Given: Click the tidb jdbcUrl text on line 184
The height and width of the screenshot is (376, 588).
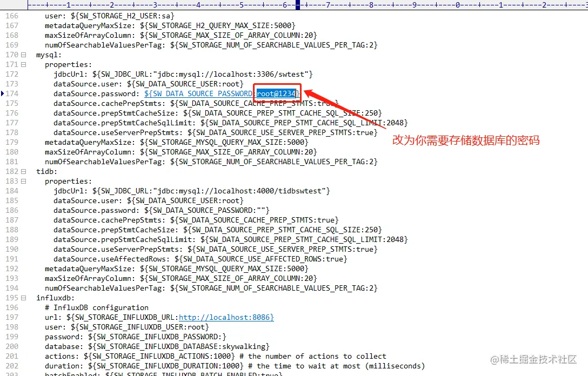Looking at the screenshot, I should [192, 191].
